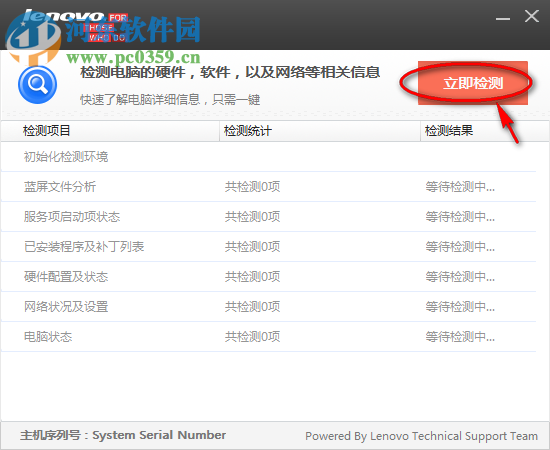The width and height of the screenshot is (550, 450).
Task: Click 共检测0项 in the 网络状况及设置 row
Action: click(253, 307)
